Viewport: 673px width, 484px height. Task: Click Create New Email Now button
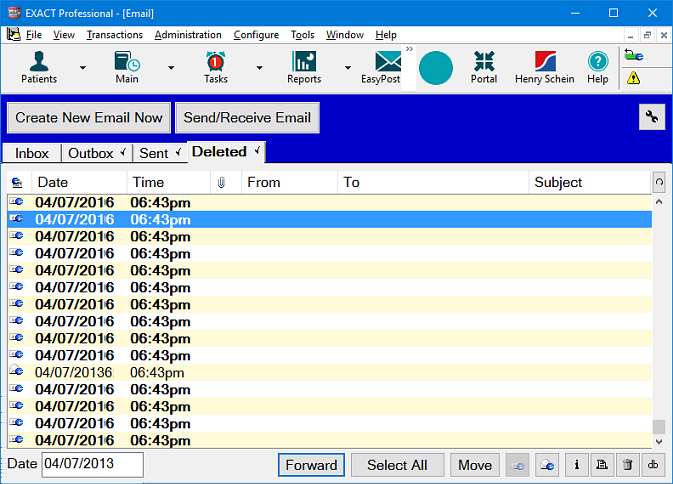tap(89, 118)
